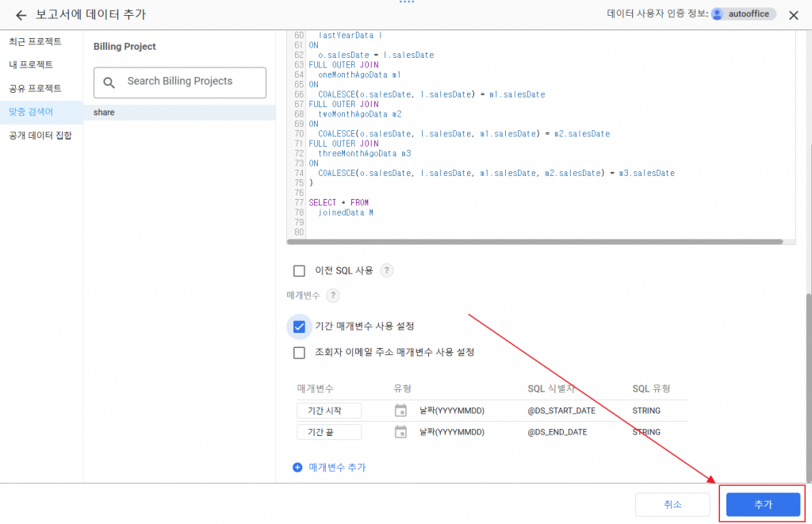812x524 pixels.
Task: Click twoMonthAgoData m2 on line 68
Action: 359,114
